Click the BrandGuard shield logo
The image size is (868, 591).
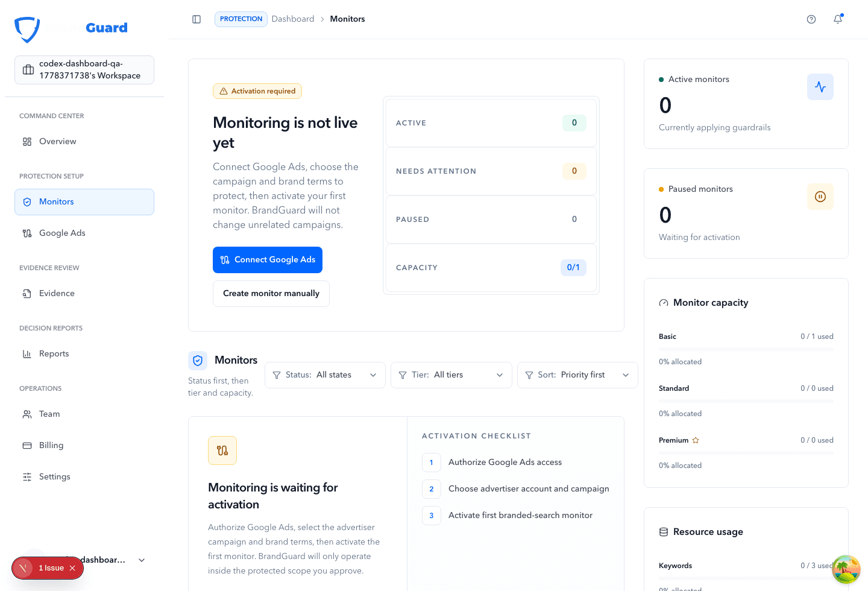coord(27,29)
